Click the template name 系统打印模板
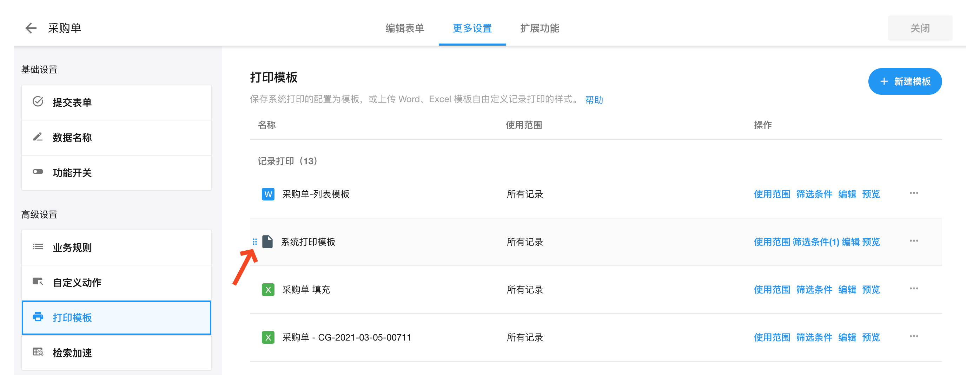The height and width of the screenshot is (389, 980). [308, 242]
